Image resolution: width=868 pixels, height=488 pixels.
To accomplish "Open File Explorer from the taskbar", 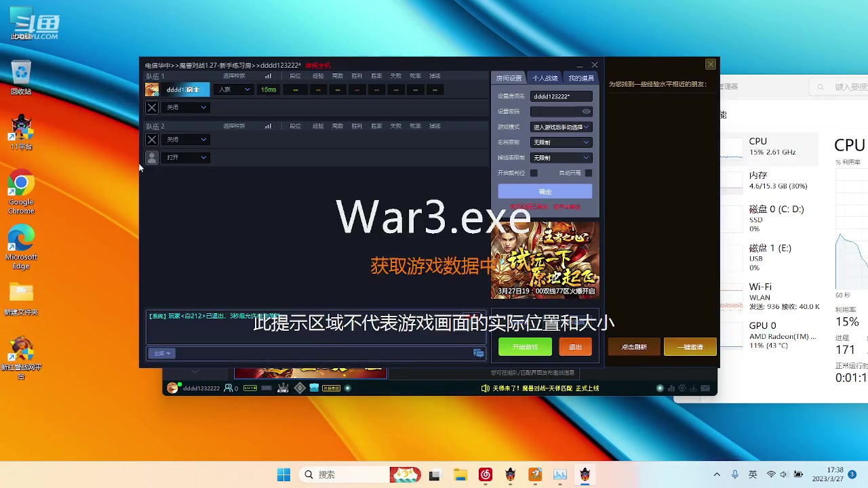I will tap(460, 474).
